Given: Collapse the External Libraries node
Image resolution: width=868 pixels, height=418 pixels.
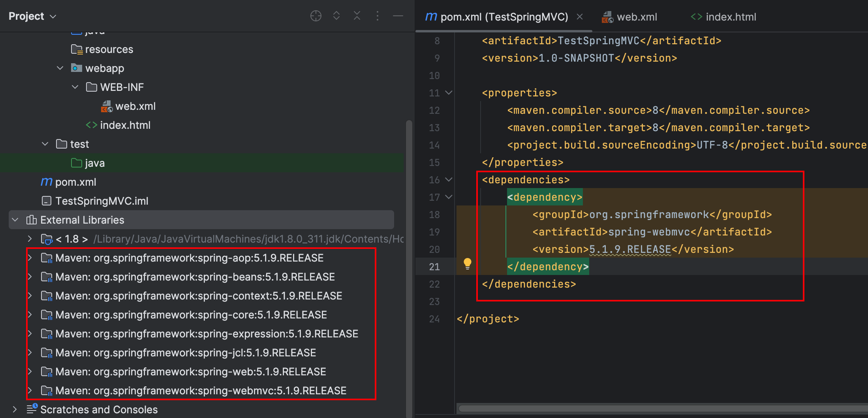Looking at the screenshot, I should tap(15, 220).
